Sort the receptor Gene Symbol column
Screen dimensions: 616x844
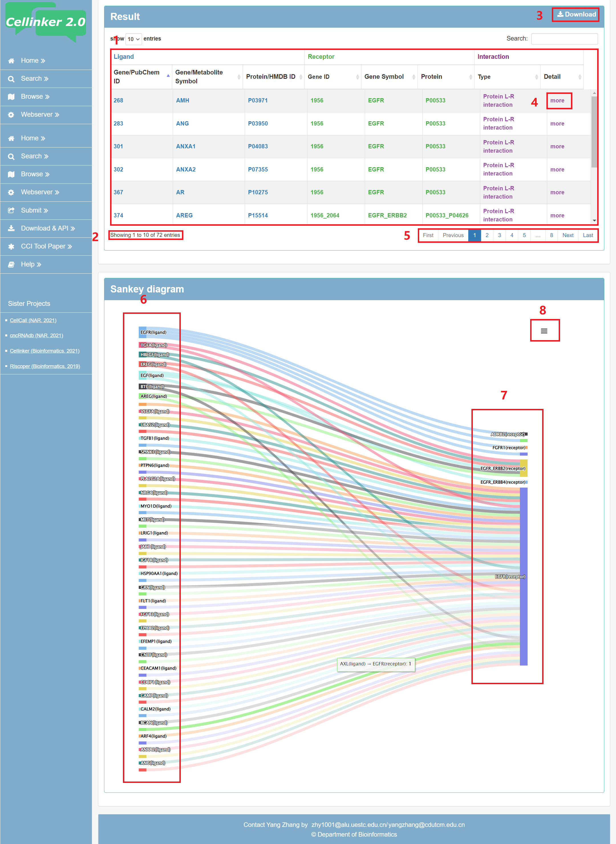tap(414, 77)
